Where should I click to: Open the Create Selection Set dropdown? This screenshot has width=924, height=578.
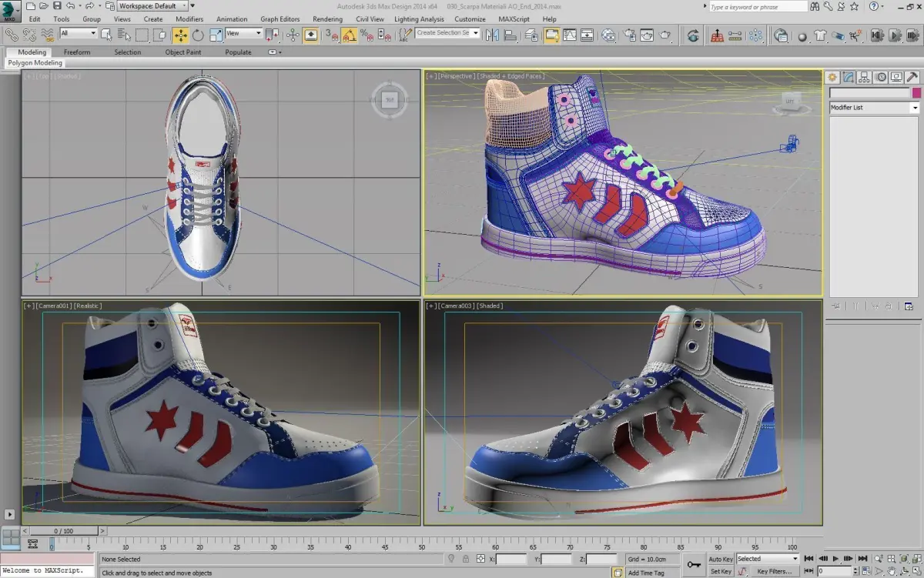(447, 33)
